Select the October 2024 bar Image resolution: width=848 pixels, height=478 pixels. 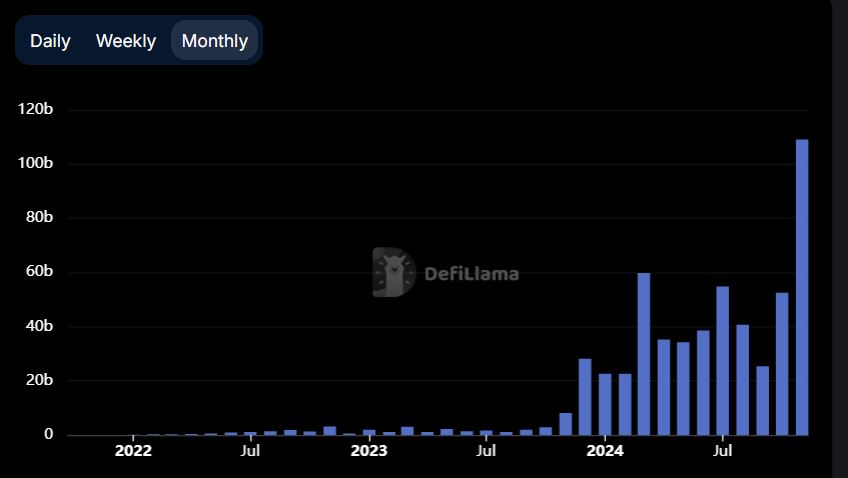point(782,364)
